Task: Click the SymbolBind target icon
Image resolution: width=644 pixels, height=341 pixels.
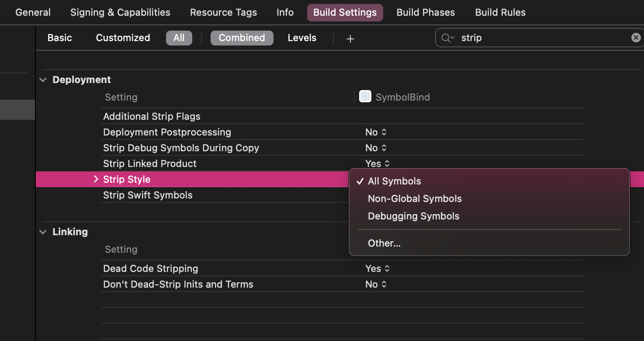Action: click(365, 97)
